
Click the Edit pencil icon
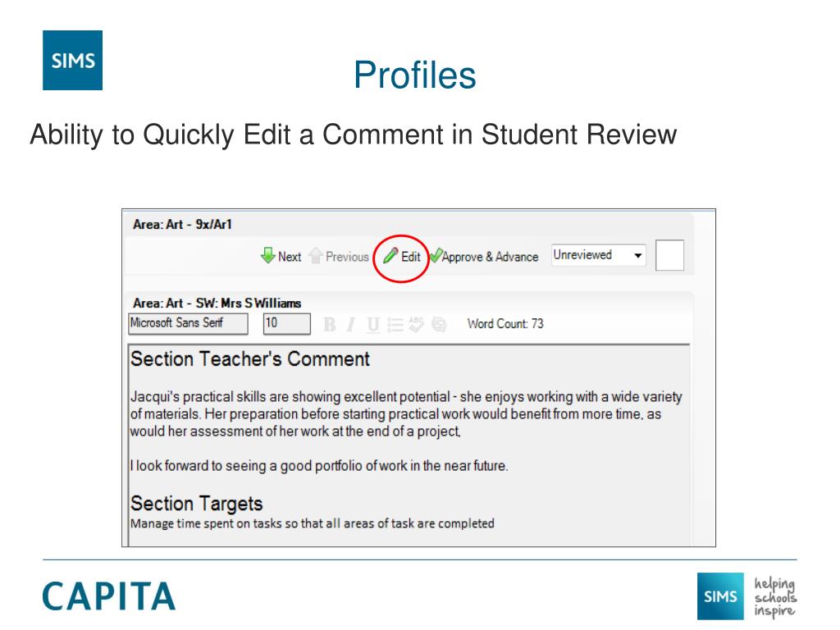point(390,256)
